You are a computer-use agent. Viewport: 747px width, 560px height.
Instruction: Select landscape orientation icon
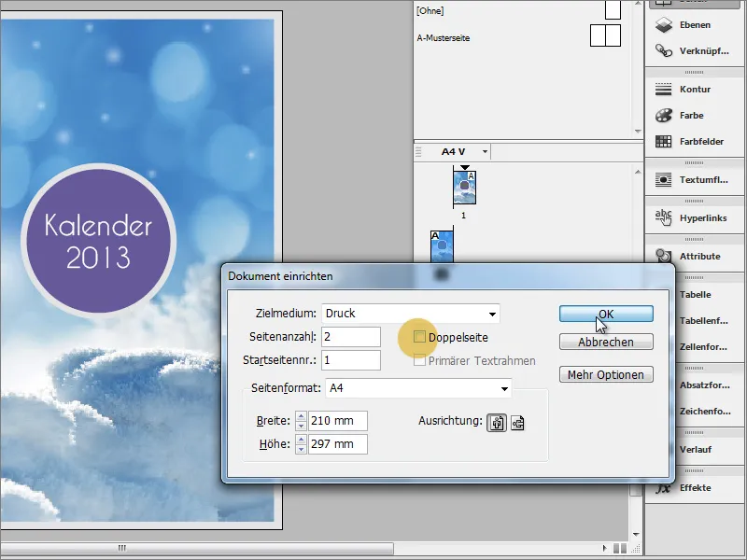point(517,423)
